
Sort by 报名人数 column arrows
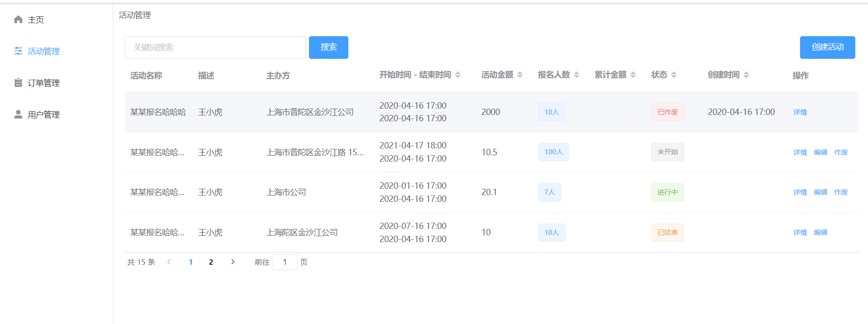(x=576, y=75)
